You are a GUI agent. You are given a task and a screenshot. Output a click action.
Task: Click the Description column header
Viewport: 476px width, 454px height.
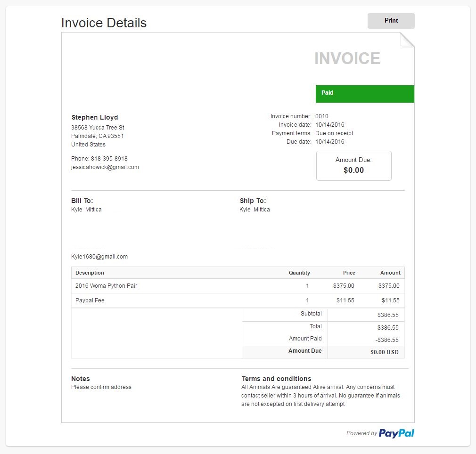point(90,273)
